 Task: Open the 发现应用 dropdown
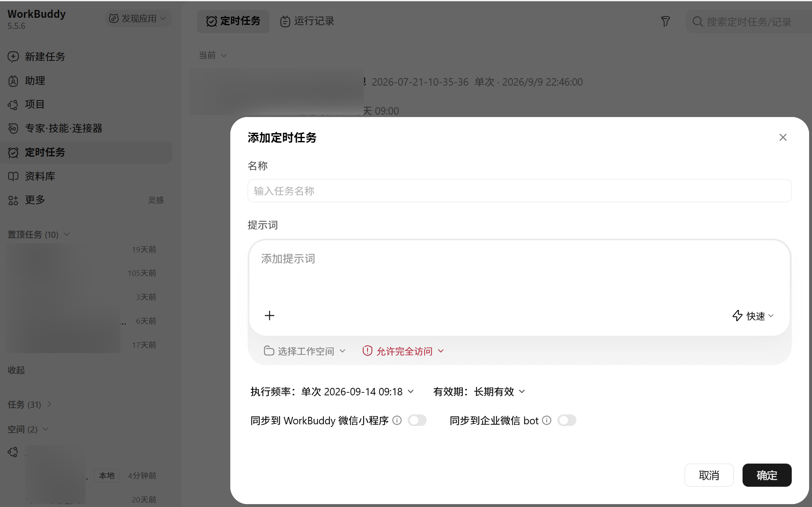coord(138,19)
